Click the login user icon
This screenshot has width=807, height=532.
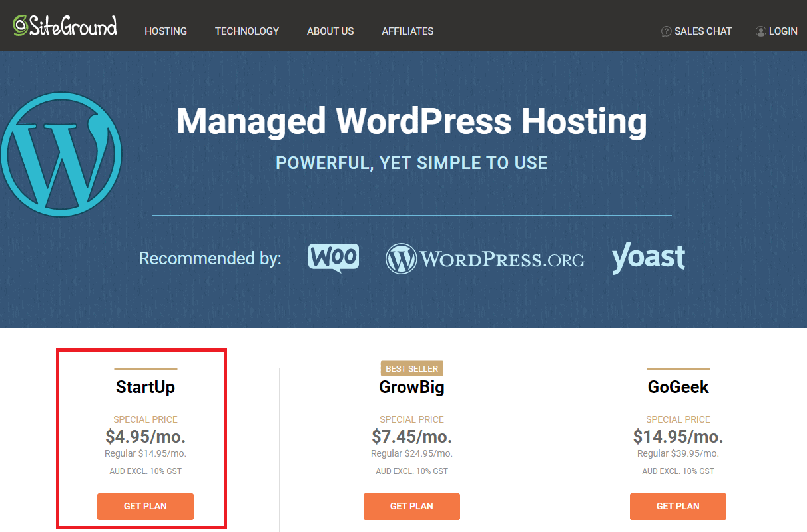click(760, 31)
